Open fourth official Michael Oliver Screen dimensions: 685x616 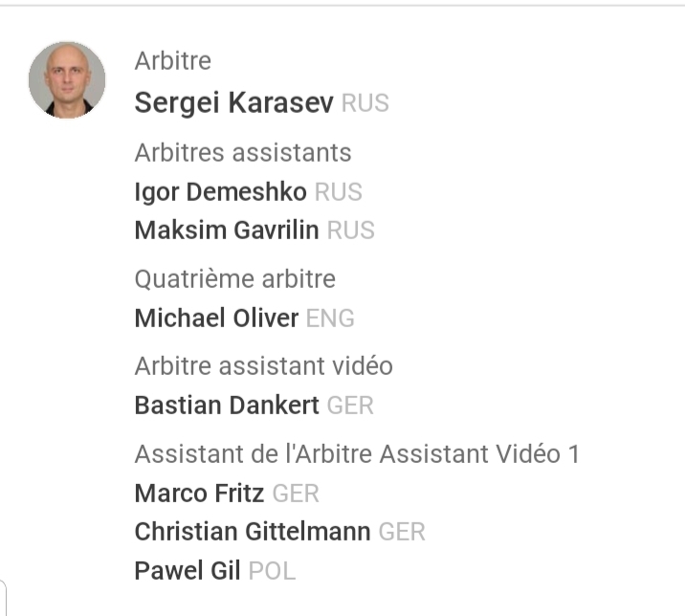(x=216, y=319)
